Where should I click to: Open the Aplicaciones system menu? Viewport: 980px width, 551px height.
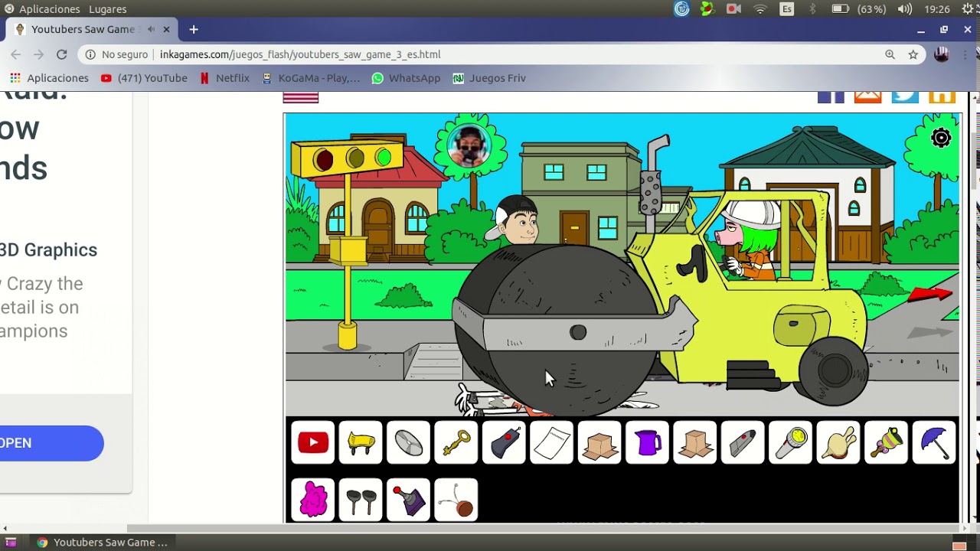(42, 9)
